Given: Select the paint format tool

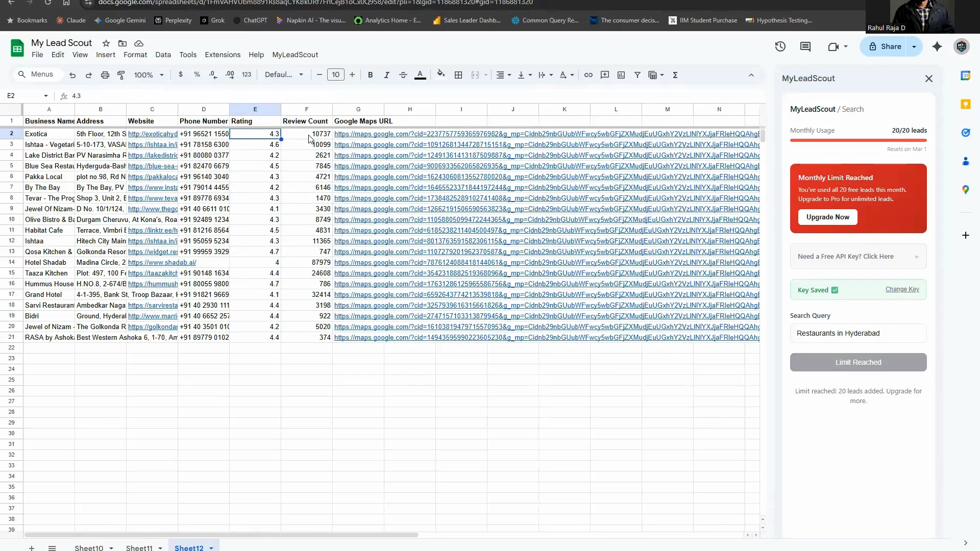Looking at the screenshot, I should 121,75.
